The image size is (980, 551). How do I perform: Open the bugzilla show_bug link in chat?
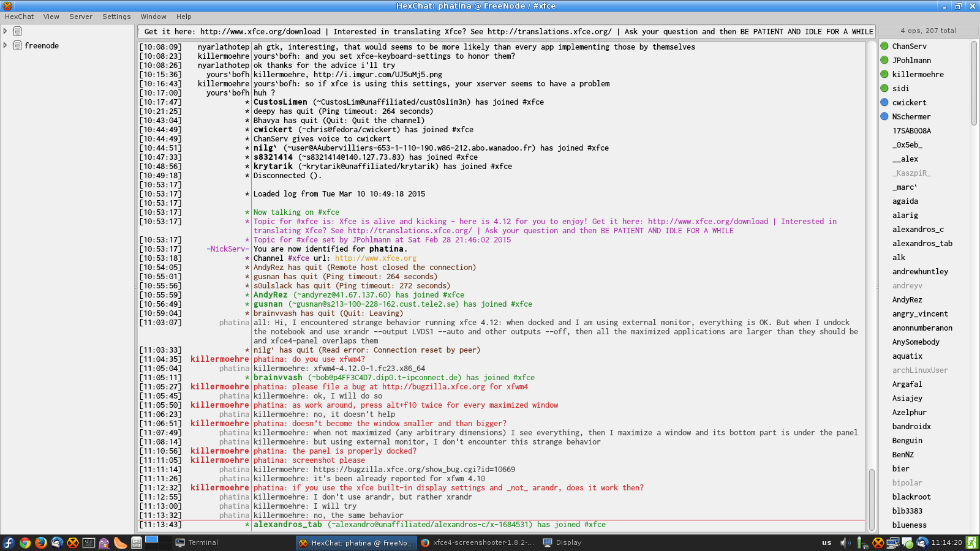coord(414,470)
